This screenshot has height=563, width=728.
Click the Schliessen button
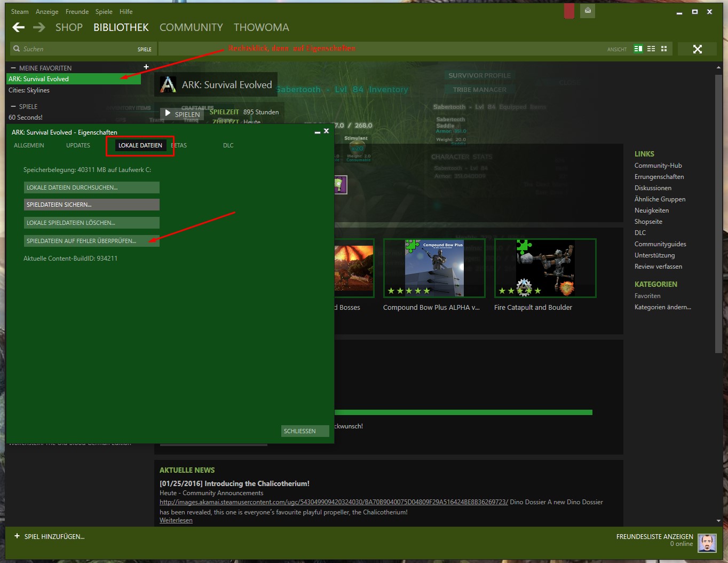pos(305,431)
